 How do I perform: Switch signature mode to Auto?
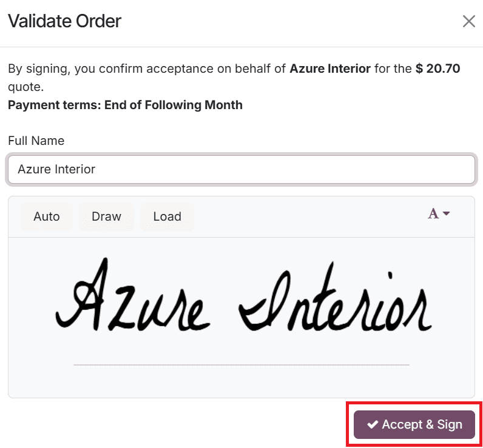[47, 216]
